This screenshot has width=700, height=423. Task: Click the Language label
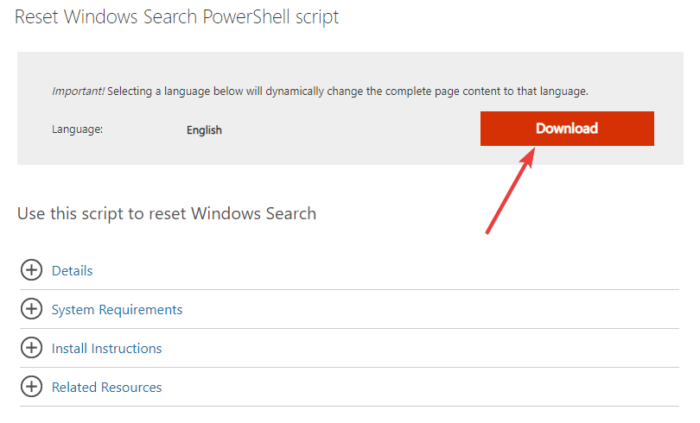77,130
